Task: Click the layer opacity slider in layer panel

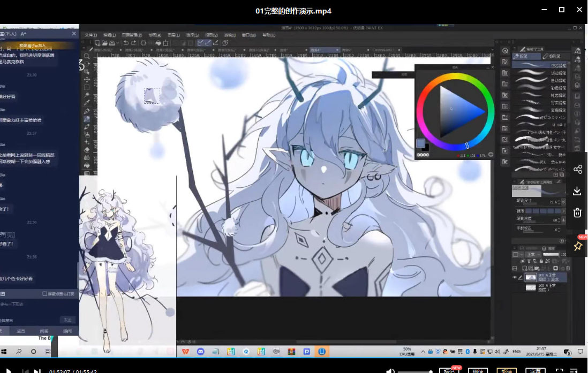Action: click(x=551, y=255)
